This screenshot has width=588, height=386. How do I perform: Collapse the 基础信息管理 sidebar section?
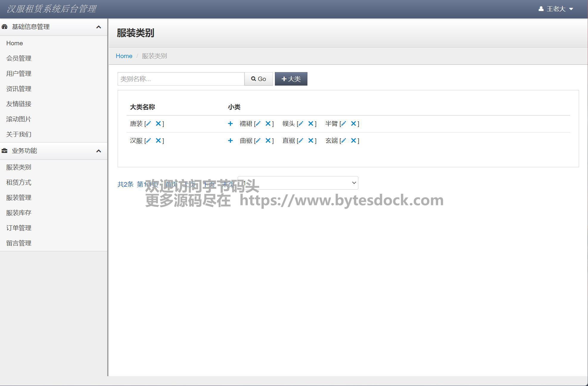click(x=99, y=27)
